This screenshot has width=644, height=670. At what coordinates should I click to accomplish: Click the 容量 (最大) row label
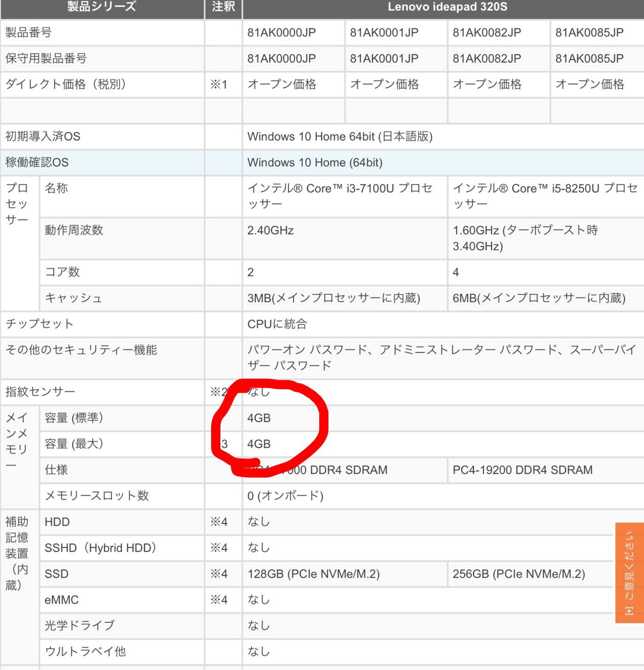coord(74,444)
